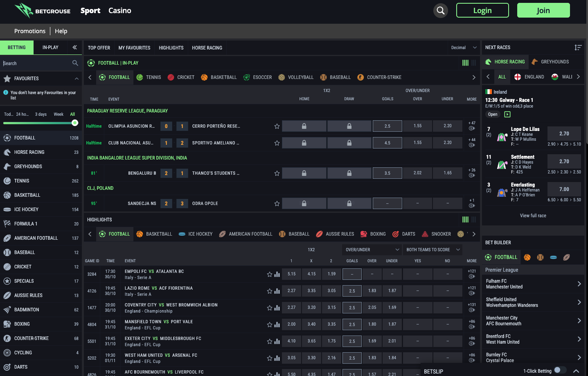
Task: Select Boxing in Highlights sport tabs
Action: pos(373,234)
